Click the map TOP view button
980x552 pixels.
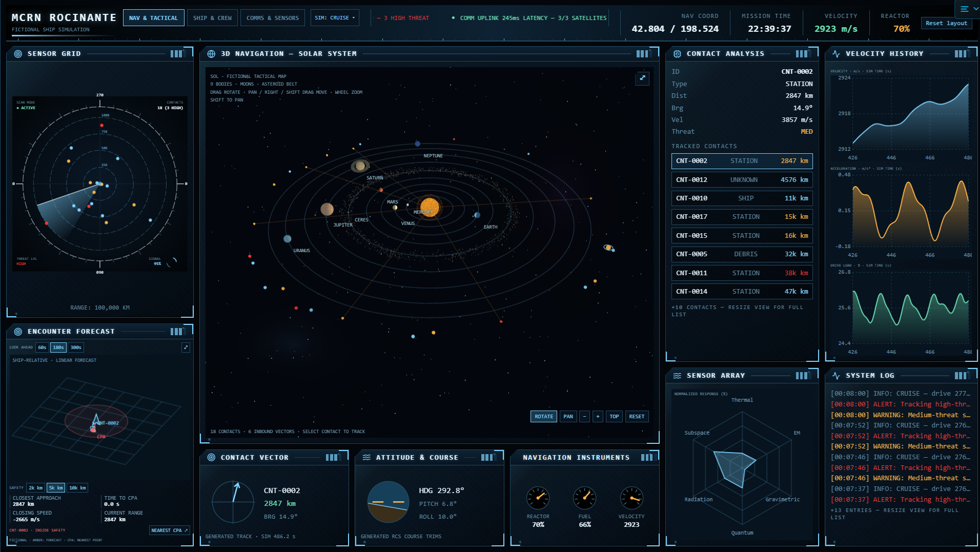pyautogui.click(x=614, y=417)
